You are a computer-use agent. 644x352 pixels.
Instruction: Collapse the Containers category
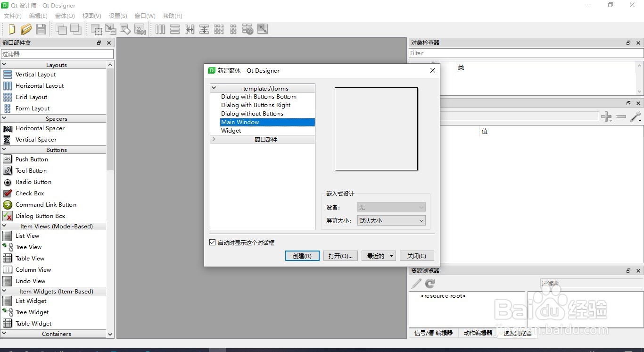click(4, 334)
